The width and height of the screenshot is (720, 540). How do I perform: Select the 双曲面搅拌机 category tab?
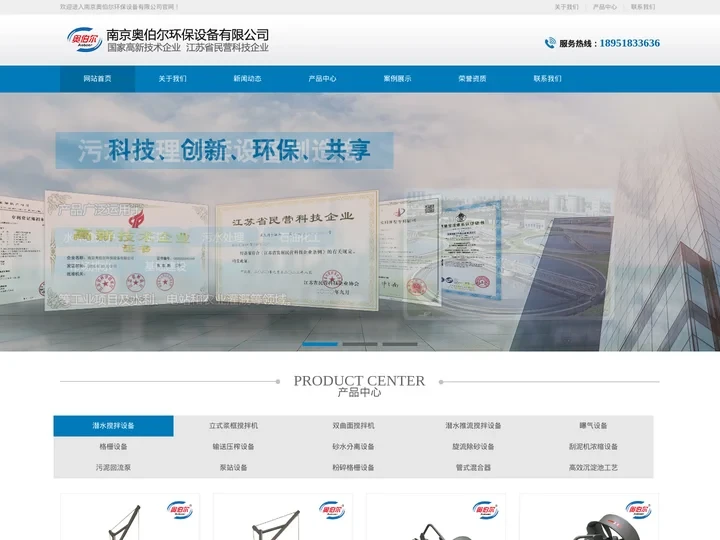[x=353, y=426]
